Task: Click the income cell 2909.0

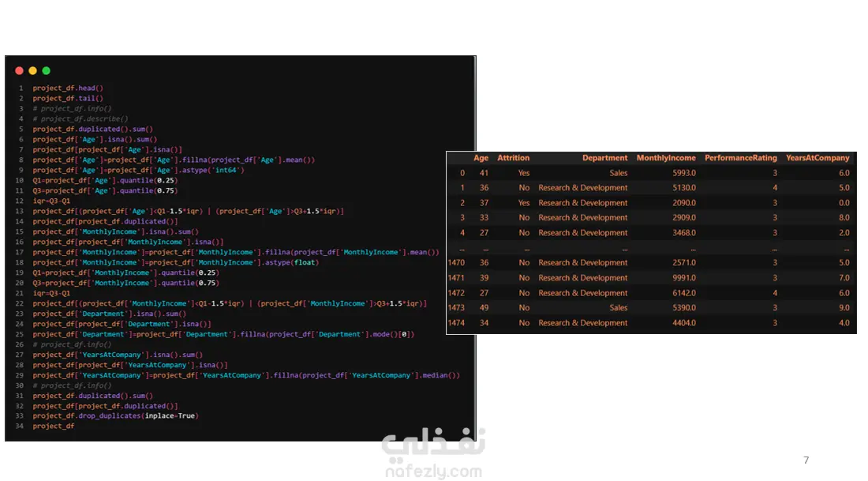Action: click(x=683, y=218)
